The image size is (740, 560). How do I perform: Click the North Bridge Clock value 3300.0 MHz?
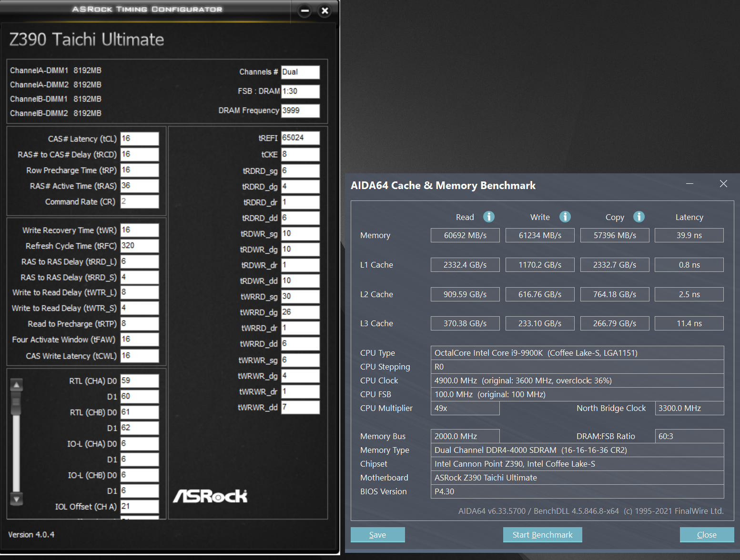pos(689,408)
